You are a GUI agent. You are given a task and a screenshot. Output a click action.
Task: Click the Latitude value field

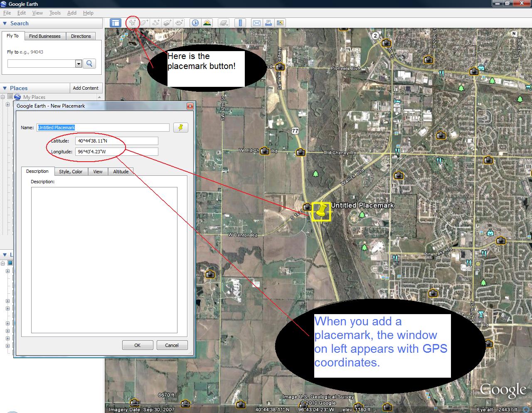point(117,141)
